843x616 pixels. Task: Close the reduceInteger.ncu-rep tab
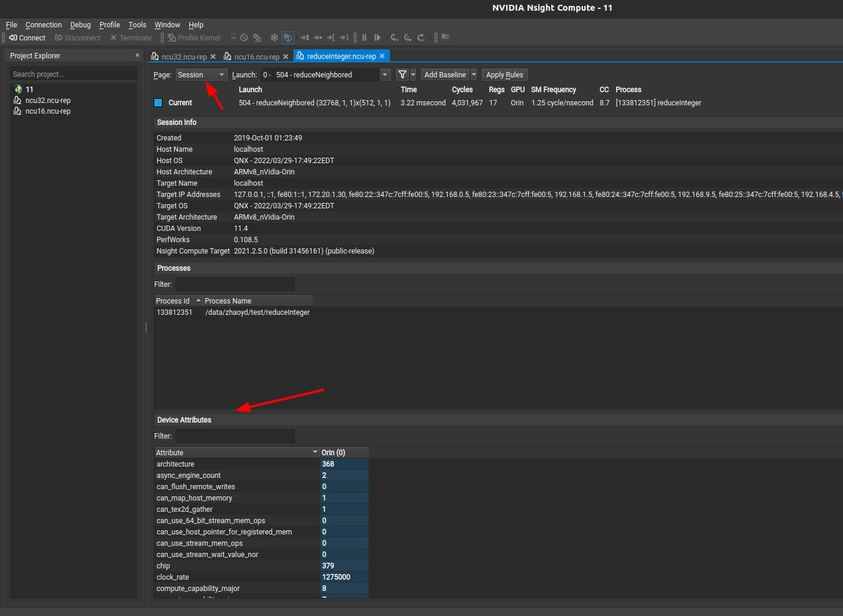(x=382, y=56)
